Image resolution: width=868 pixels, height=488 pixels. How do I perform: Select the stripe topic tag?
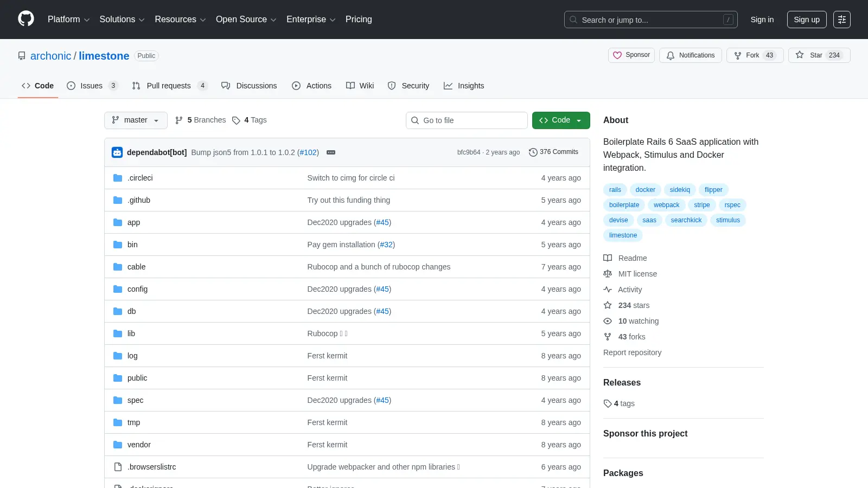(701, 205)
